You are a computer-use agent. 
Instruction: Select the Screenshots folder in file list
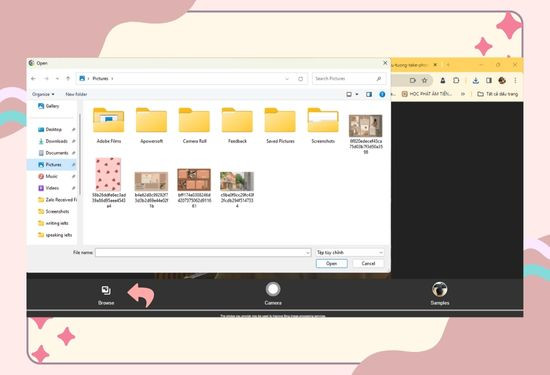[323, 125]
